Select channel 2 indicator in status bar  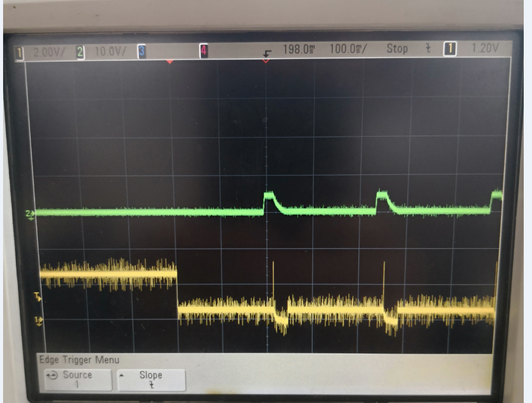81,52
